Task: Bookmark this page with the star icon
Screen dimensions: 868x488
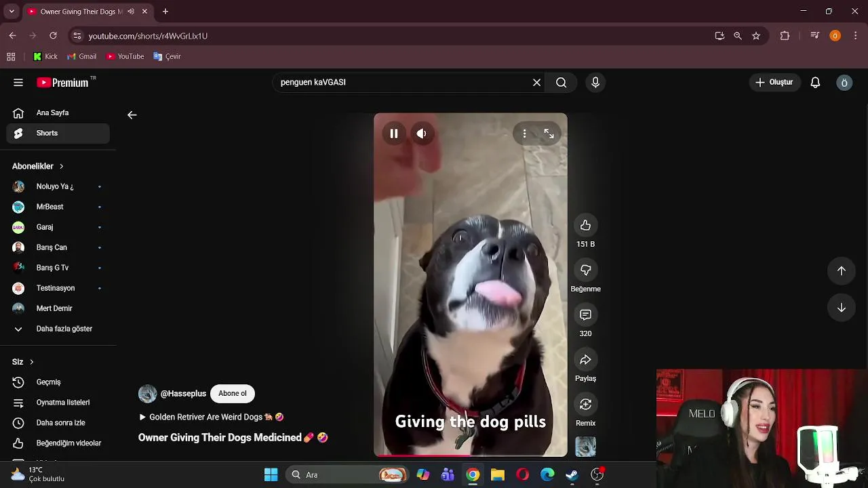Action: point(756,36)
